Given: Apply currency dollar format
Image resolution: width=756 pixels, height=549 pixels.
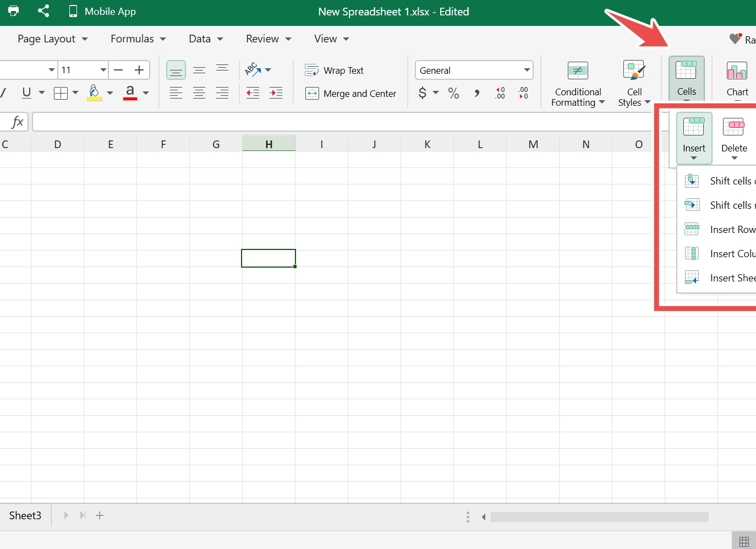Looking at the screenshot, I should [422, 93].
